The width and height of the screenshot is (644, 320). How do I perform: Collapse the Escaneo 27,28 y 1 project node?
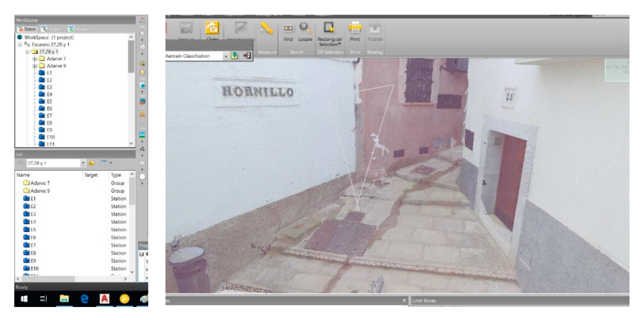pos(20,45)
